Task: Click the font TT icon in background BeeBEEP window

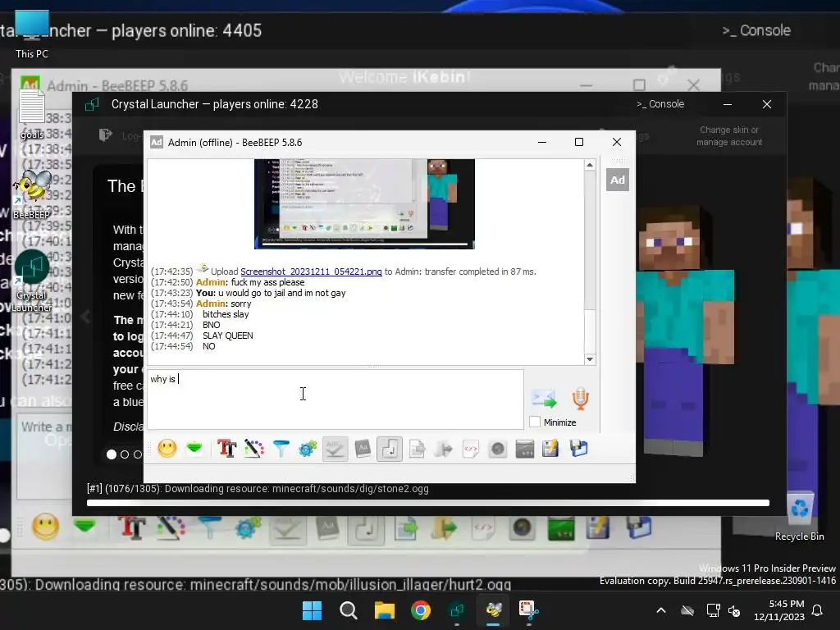Action: pos(131,527)
